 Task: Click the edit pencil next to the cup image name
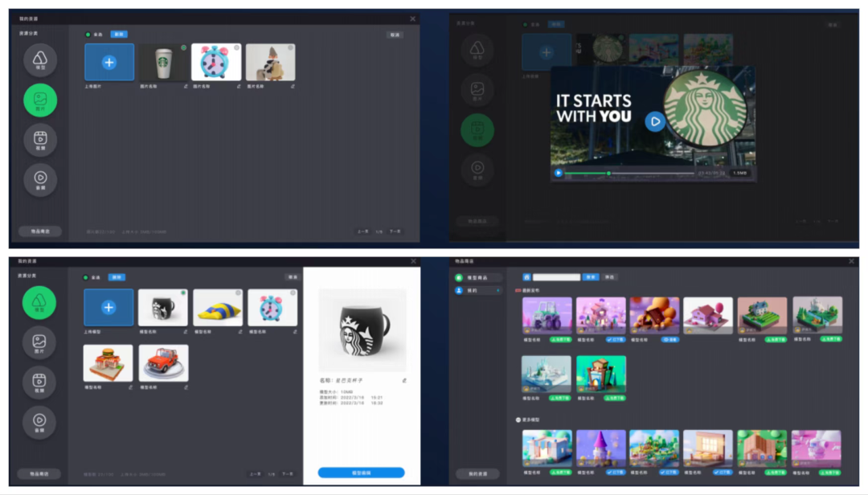coord(184,85)
